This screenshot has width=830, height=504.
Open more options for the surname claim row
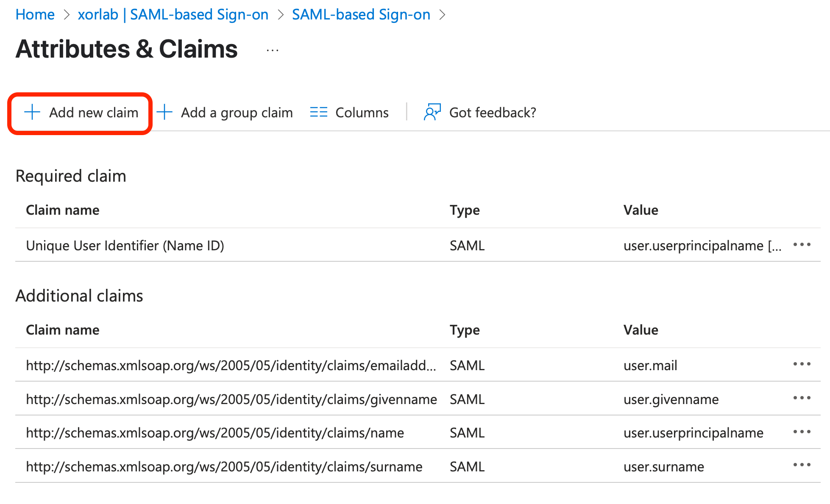[x=802, y=465]
